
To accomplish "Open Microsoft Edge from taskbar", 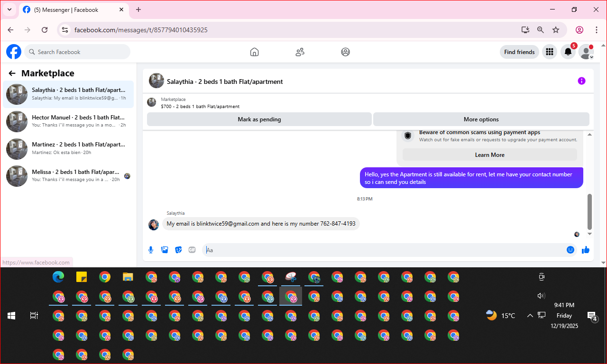I will tap(58, 277).
